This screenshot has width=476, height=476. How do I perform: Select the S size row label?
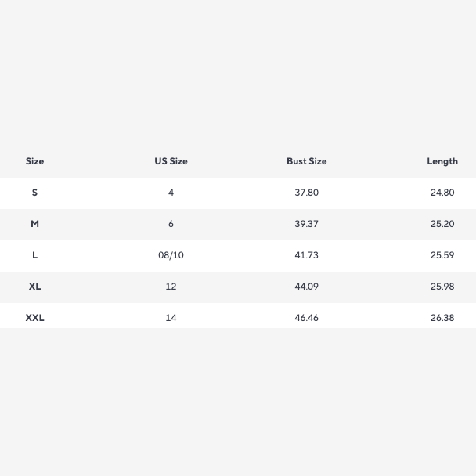34,193
